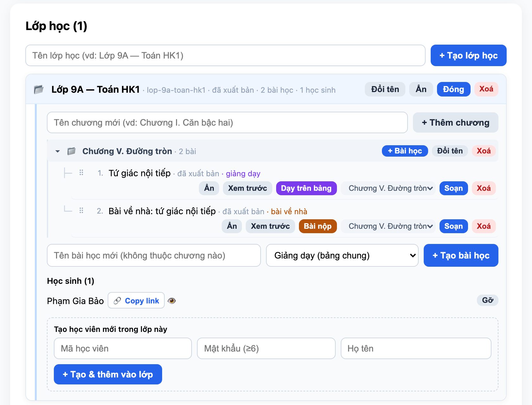
Task: Focus the Tên chương mới input field
Action: (227, 122)
